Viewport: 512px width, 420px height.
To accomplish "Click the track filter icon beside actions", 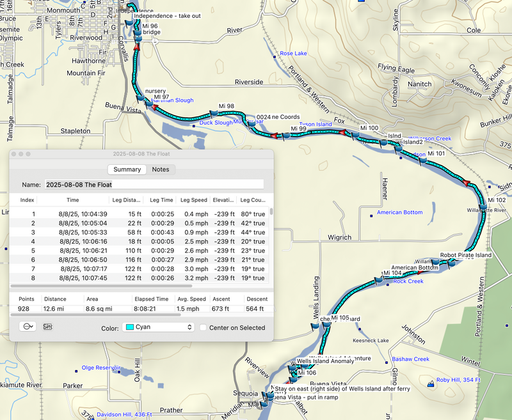I will [47, 327].
